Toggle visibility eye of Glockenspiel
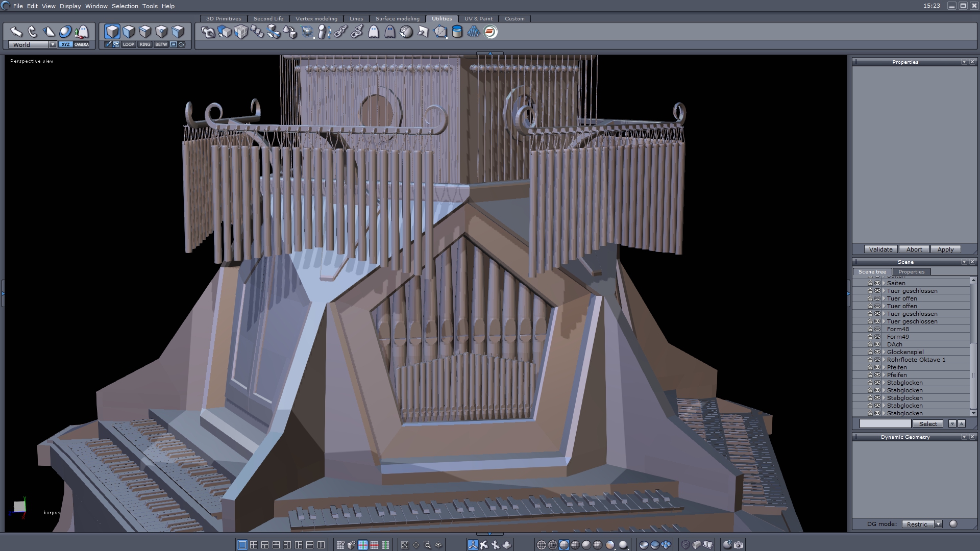Viewport: 980px width, 551px height. point(877,352)
